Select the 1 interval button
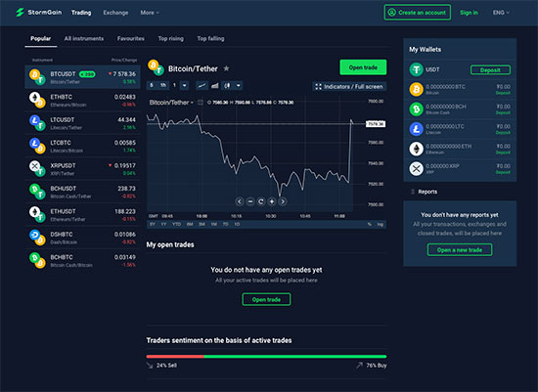This screenshot has height=392, width=538. [174, 85]
